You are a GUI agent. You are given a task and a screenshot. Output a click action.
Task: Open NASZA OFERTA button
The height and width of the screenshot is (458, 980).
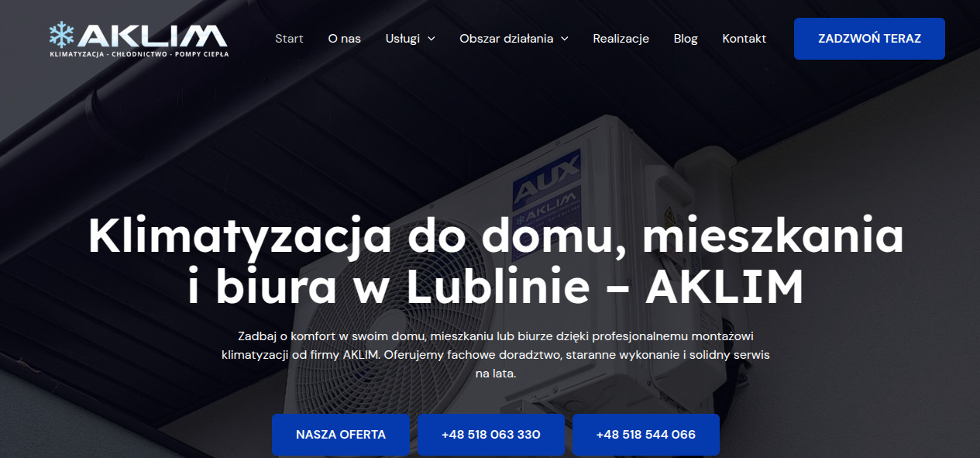click(341, 435)
